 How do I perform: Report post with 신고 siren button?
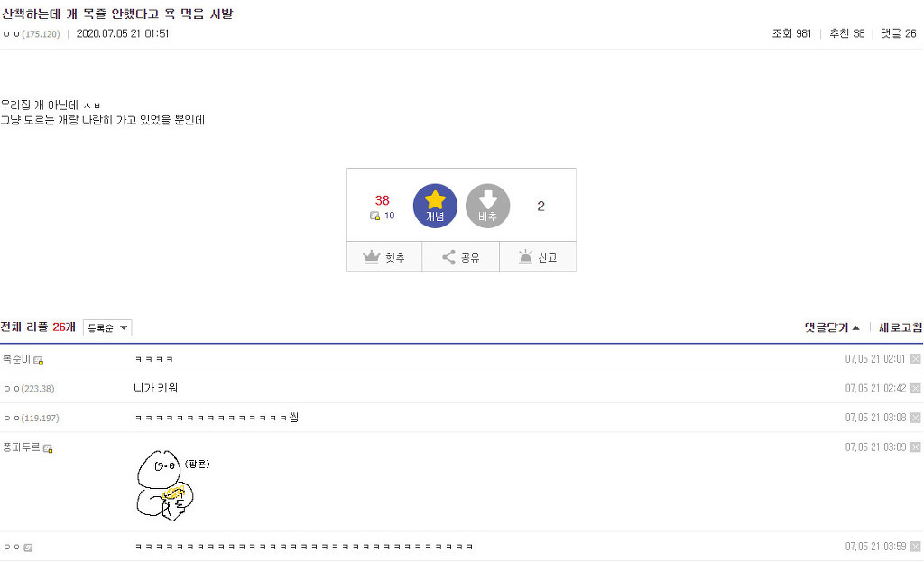point(538,257)
